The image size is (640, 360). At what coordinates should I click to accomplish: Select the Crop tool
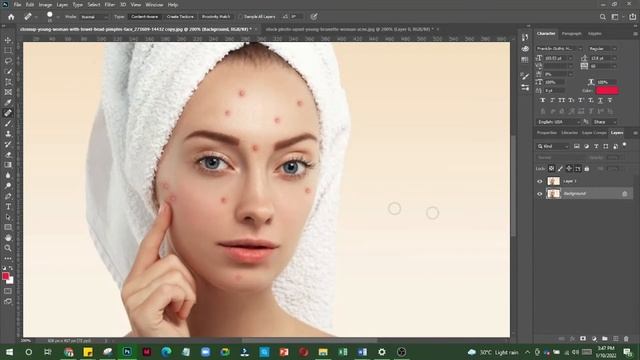[x=8, y=82]
